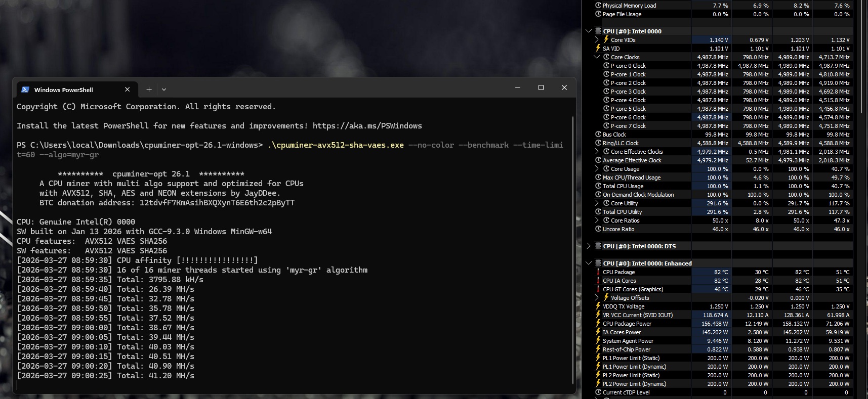Expand the Core Utility row
Screen dimensions: 868x399
(597, 203)
